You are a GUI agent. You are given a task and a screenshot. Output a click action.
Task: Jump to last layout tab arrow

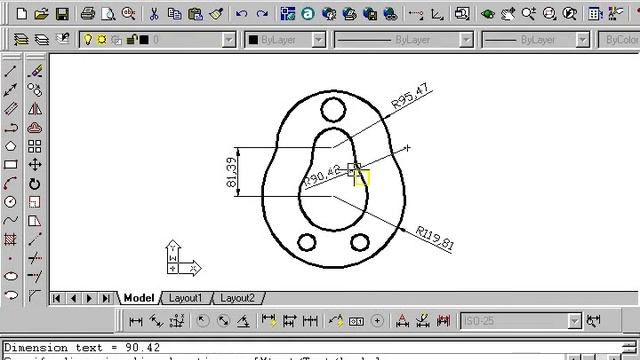[106, 298]
